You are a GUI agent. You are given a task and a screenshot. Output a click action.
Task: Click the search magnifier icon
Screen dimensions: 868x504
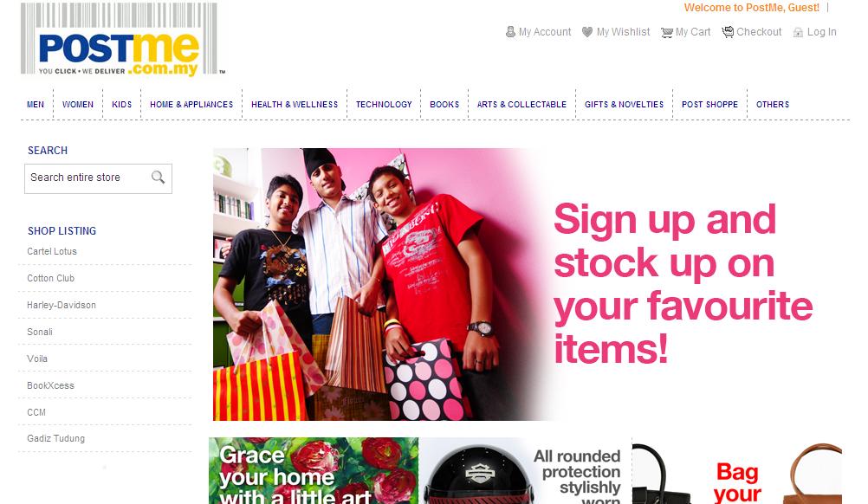159,177
